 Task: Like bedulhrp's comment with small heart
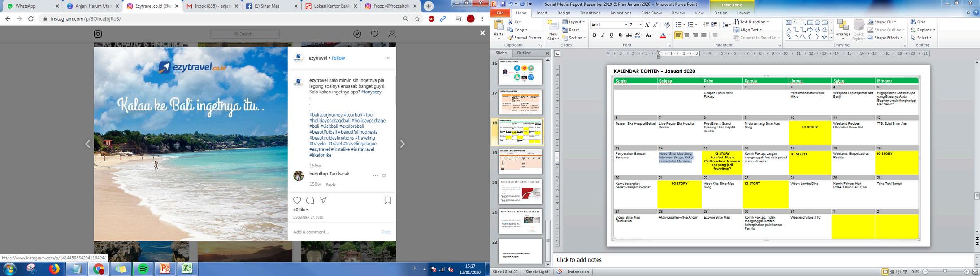(384, 175)
